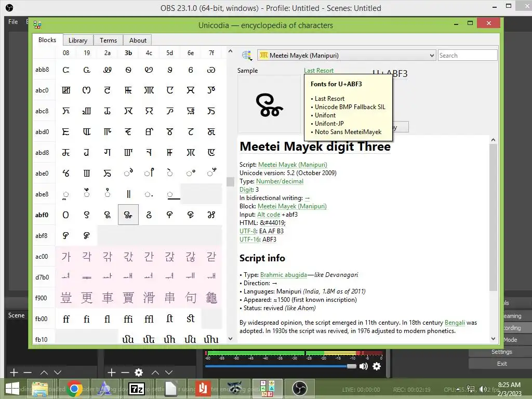Open 7-Zip from the taskbar
The height and width of the screenshot is (399, 532).
point(137,389)
